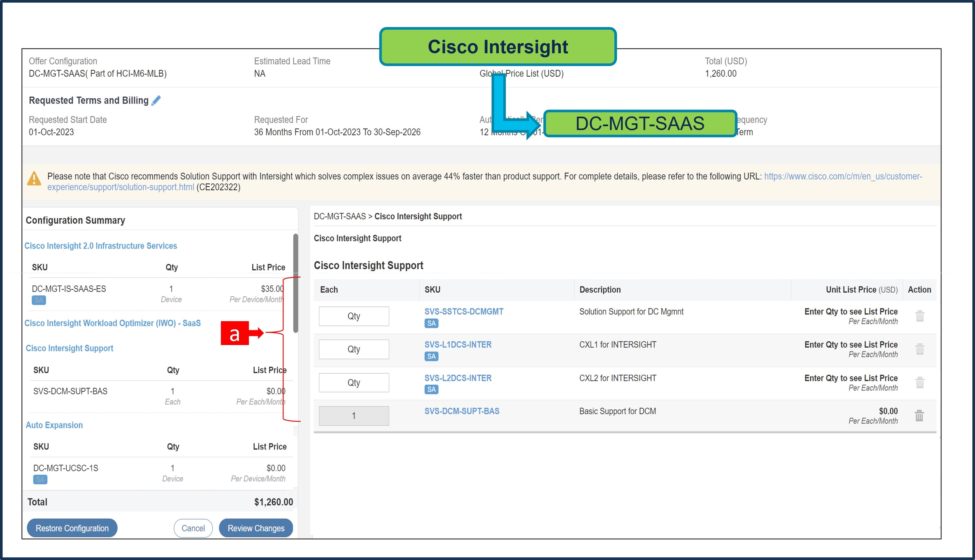Delete the SVS-DCM-SUPT-BAS row trash icon
The height and width of the screenshot is (560, 975).
point(919,415)
